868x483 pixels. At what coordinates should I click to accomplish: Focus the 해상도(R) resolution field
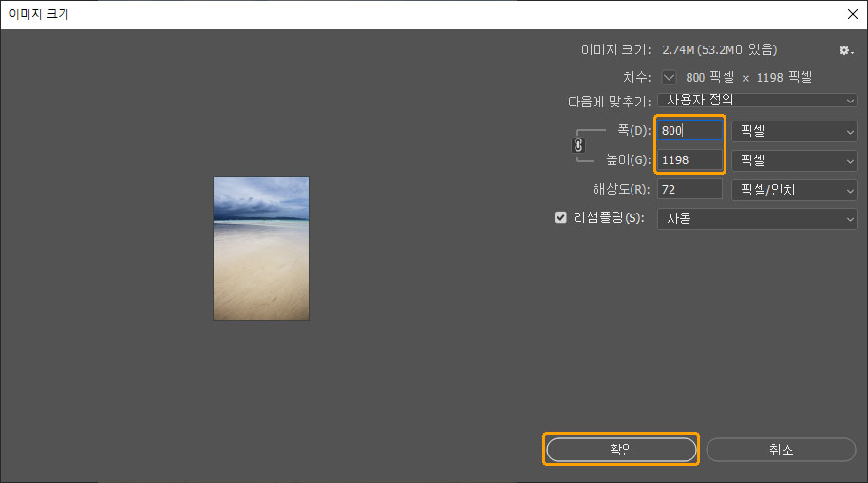coord(689,189)
